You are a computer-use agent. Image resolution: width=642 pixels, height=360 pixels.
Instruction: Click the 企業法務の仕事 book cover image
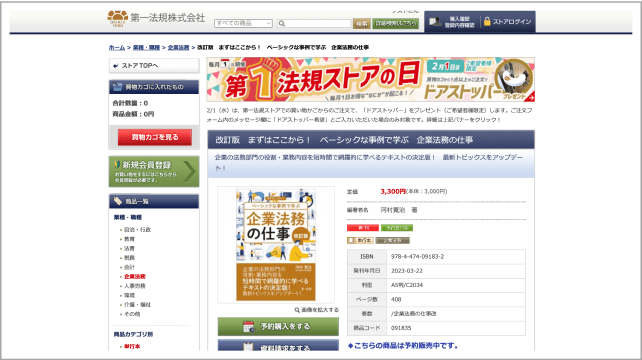(x=276, y=245)
